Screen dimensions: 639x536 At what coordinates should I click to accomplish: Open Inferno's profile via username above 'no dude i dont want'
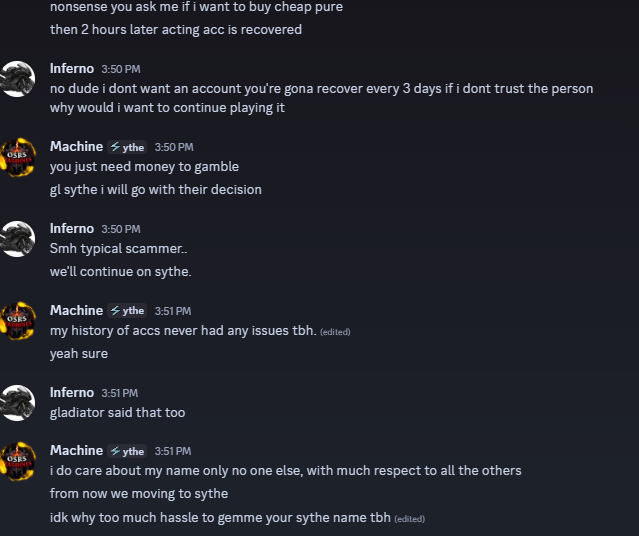coord(72,68)
